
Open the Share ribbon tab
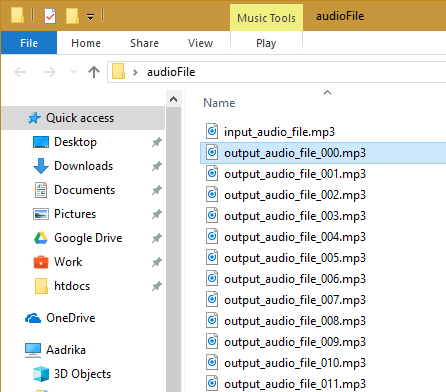(x=144, y=43)
